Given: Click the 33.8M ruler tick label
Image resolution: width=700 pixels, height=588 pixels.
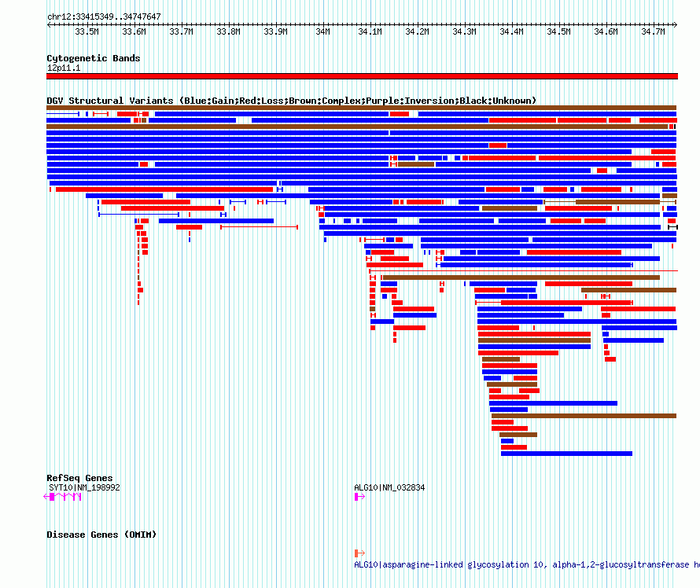Looking at the screenshot, I should 228,31.
